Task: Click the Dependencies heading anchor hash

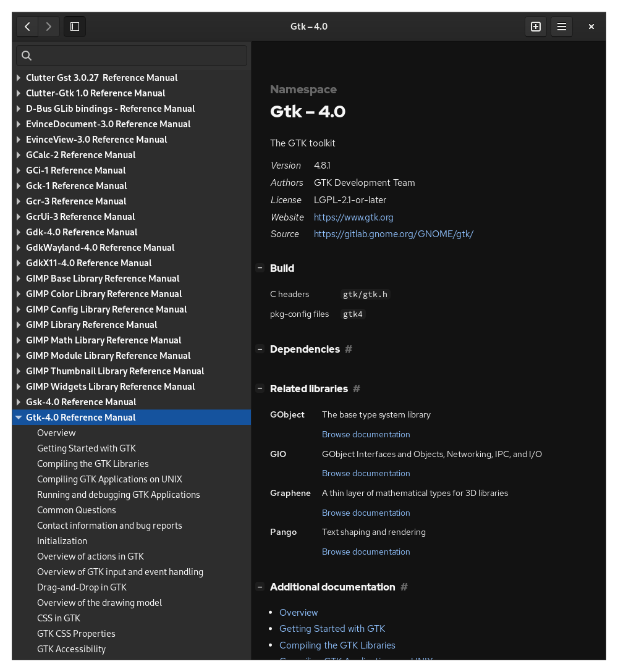Action: [x=348, y=350]
